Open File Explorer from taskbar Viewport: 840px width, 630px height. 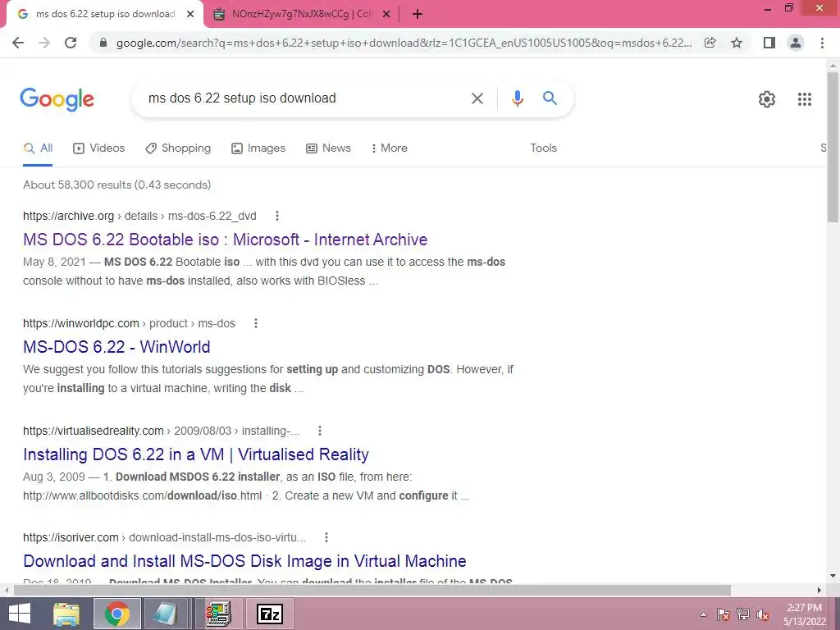click(x=66, y=614)
